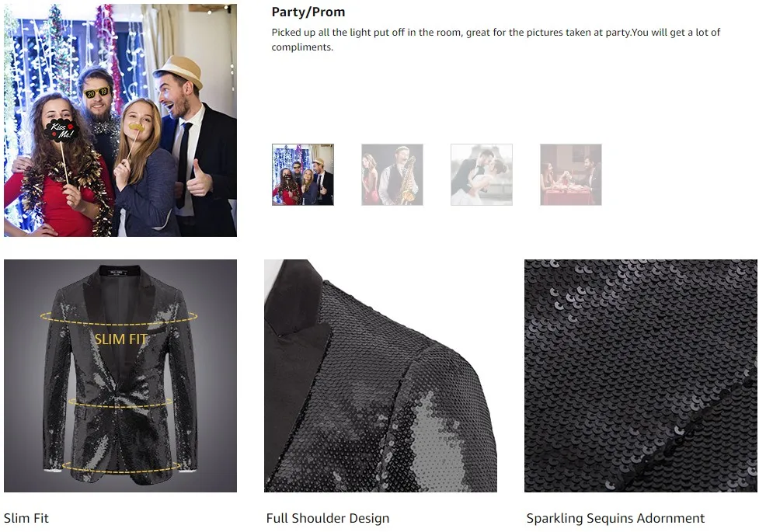
Task: View the Sparkling Sequins fabric close-up image
Action: [x=640, y=376]
